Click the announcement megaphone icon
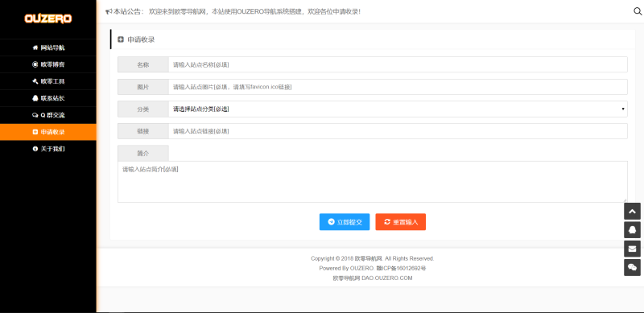The width and height of the screenshot is (644, 313). [109, 11]
